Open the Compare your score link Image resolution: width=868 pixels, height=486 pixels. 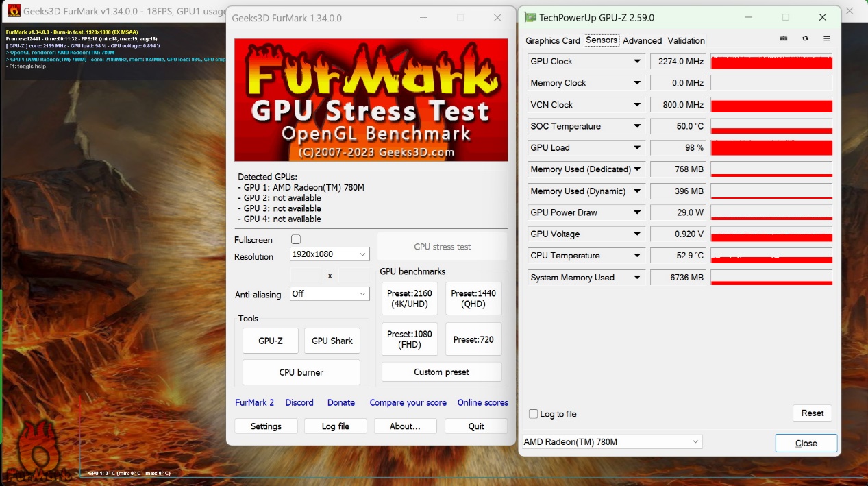coord(408,403)
